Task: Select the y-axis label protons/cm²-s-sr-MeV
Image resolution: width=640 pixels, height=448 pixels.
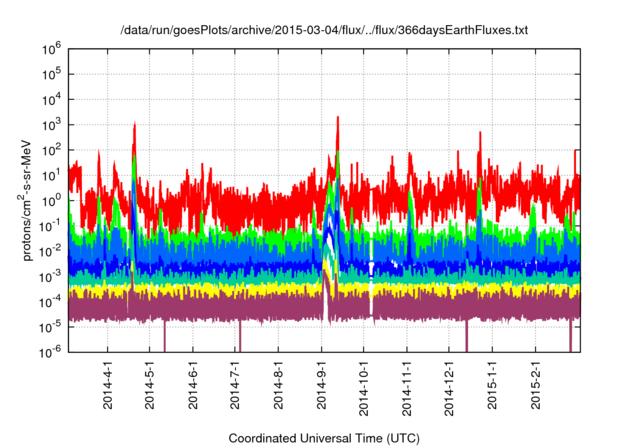Action: (x=26, y=200)
